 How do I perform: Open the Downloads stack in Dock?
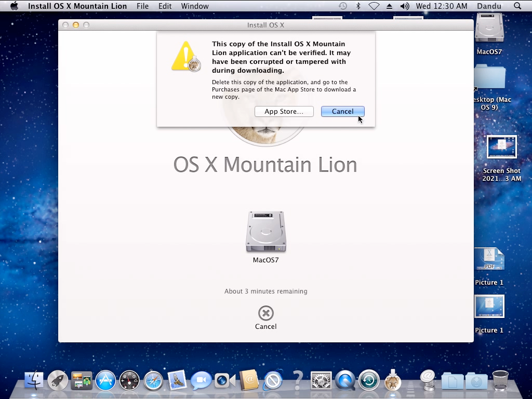coord(476,381)
